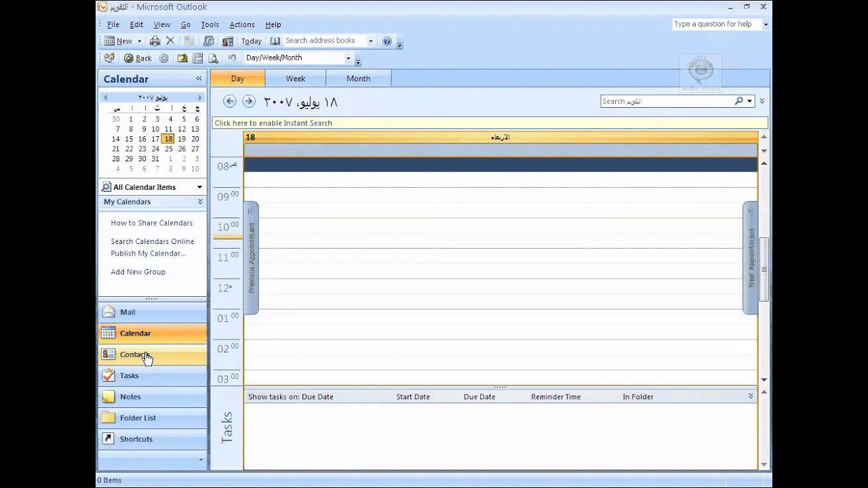Go to previous day with left arrow

tap(229, 102)
